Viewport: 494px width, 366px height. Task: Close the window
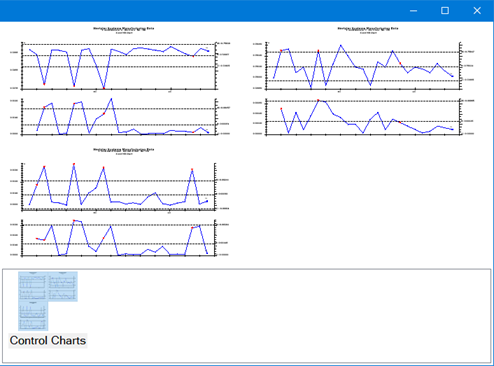pyautogui.click(x=477, y=11)
